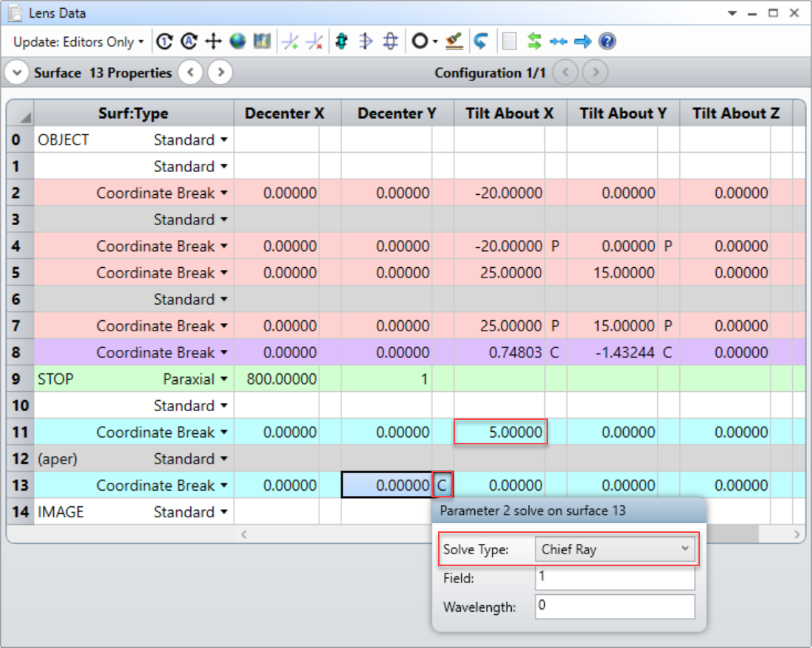The width and height of the screenshot is (812, 648).
Task: Click the Tilt About Y column header
Action: click(623, 113)
